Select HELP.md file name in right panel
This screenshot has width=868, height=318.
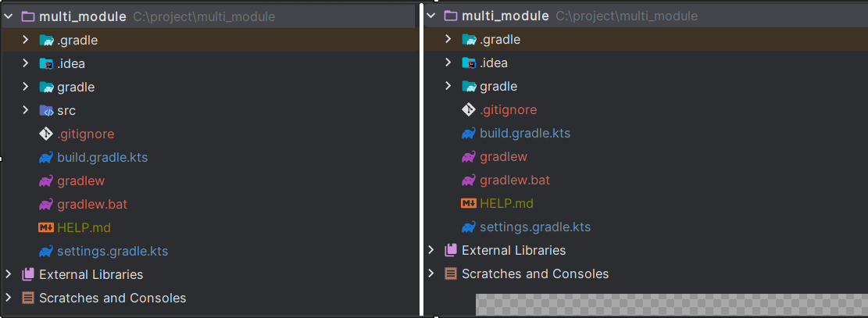(506, 203)
